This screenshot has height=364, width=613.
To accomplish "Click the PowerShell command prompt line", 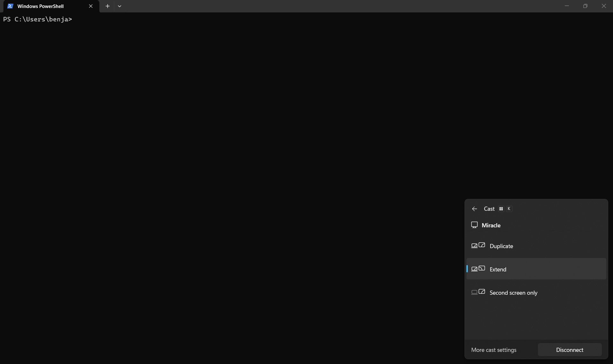I will [38, 19].
